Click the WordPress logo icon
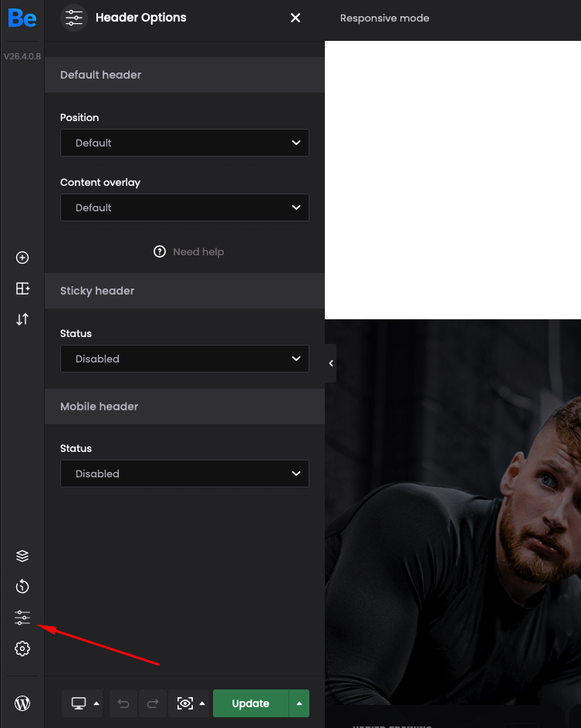This screenshot has width=581, height=728. point(22,703)
